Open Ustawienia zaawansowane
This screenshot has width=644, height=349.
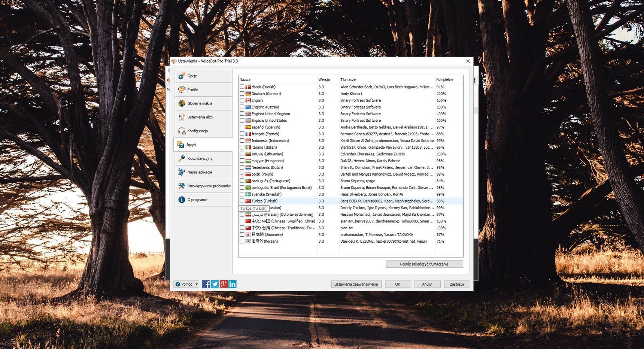tap(356, 284)
